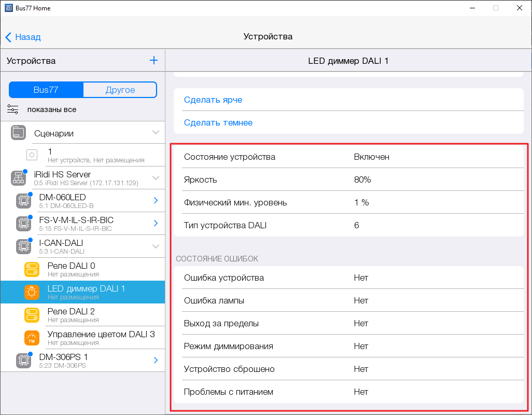The image size is (532, 415).
Task: Select LED диммер DALI 1 in list
Action: pyautogui.click(x=86, y=292)
